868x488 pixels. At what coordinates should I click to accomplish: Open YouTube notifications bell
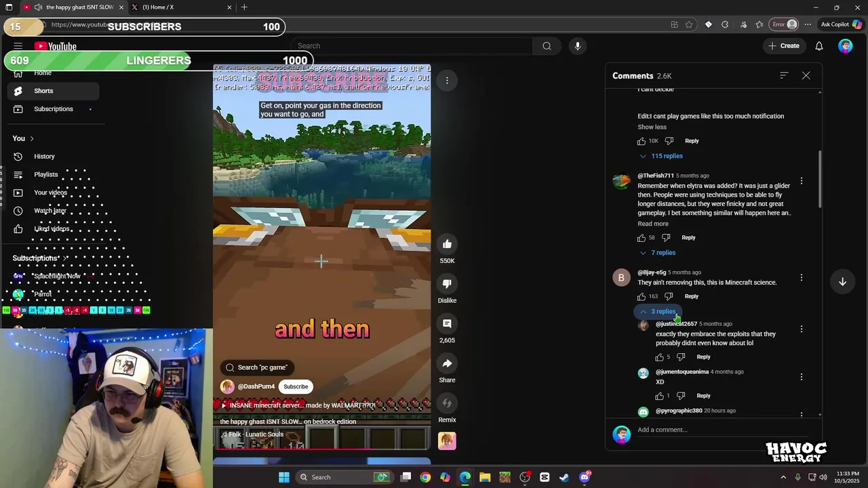click(819, 46)
